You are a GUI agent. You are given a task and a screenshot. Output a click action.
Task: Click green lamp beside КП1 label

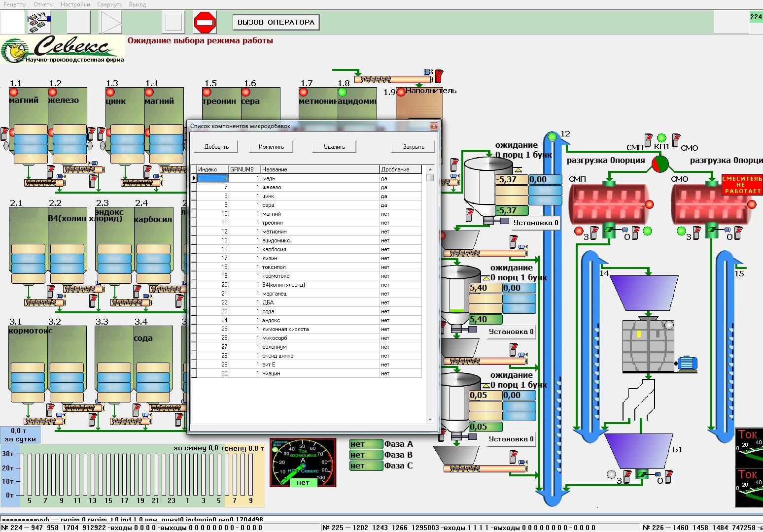tap(661, 138)
